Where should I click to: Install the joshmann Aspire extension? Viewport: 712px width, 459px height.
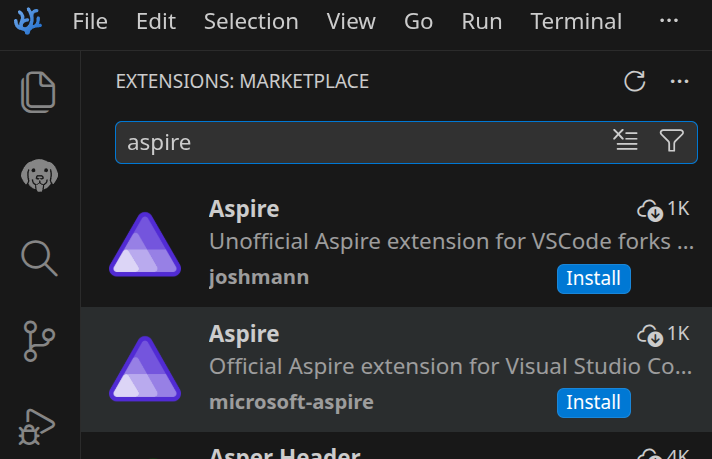(x=593, y=278)
